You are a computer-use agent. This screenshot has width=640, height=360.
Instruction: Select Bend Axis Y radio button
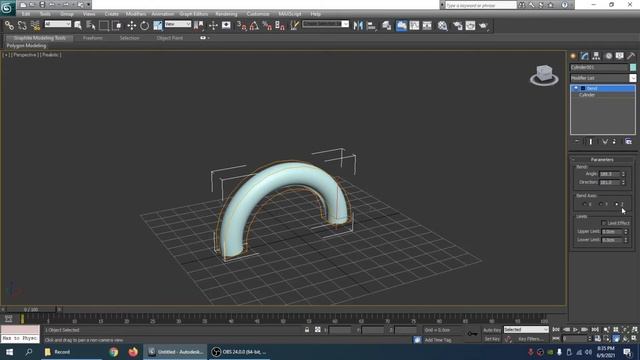point(600,204)
